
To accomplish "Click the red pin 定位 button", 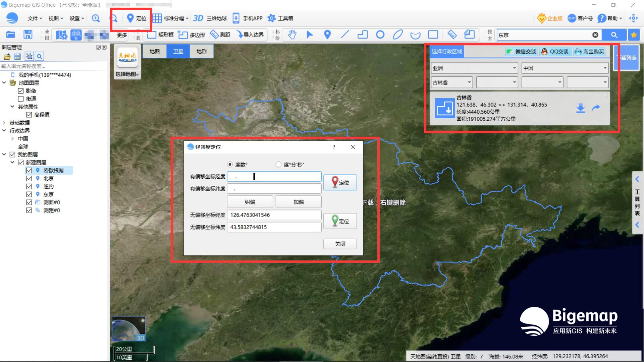I will [340, 182].
